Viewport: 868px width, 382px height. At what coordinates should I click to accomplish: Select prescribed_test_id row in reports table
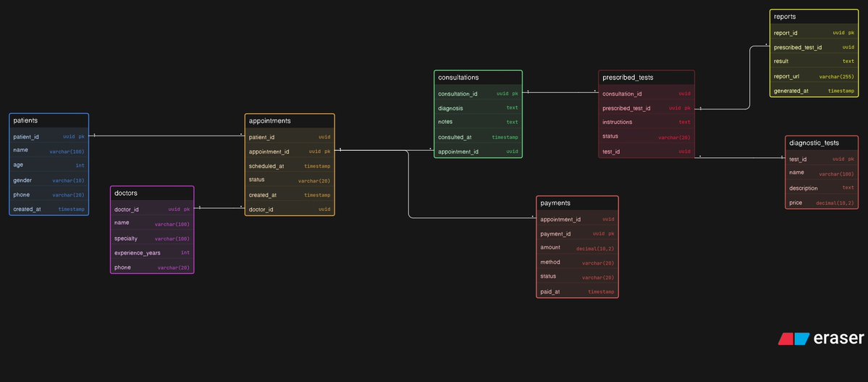coord(814,47)
